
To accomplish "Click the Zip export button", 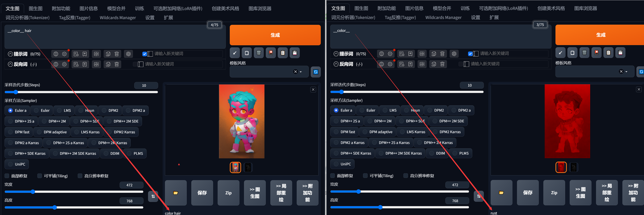I will 228,193.
